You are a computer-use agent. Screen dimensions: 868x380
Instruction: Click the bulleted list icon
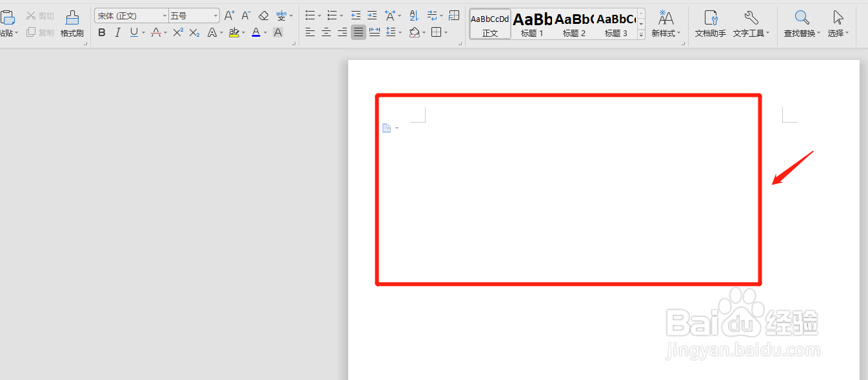pos(310,15)
